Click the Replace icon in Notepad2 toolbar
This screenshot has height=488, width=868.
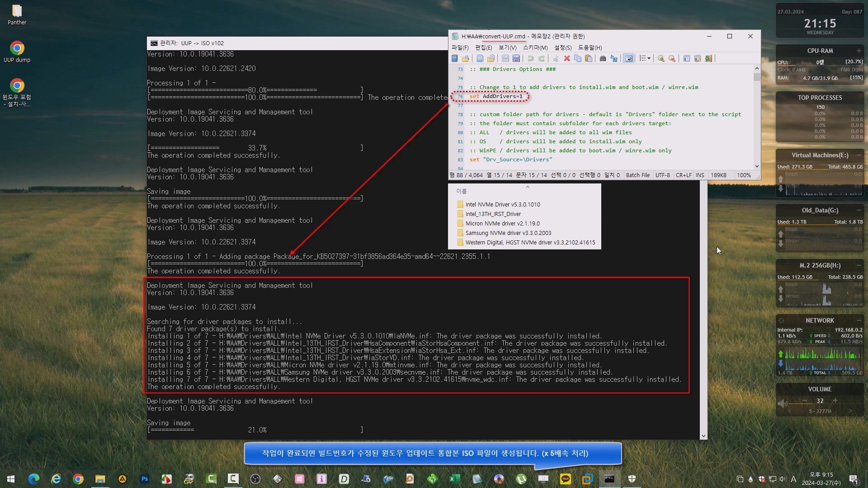pyautogui.click(x=614, y=58)
